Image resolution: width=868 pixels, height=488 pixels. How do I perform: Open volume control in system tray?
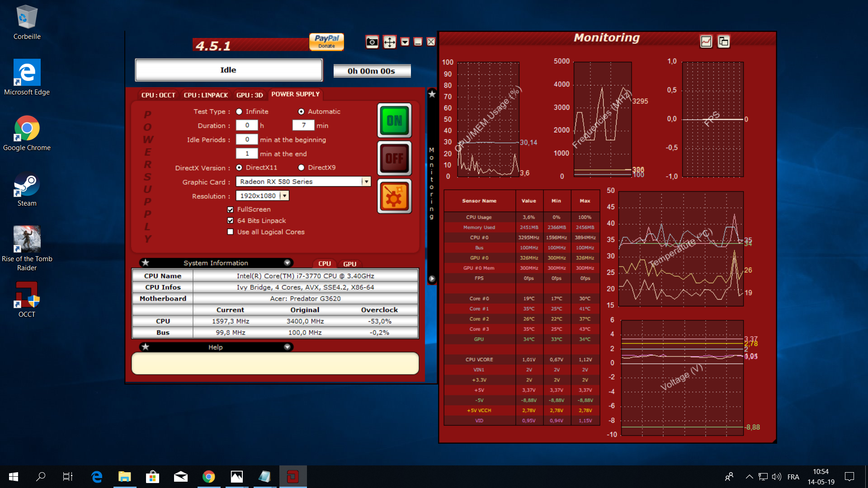pos(777,477)
